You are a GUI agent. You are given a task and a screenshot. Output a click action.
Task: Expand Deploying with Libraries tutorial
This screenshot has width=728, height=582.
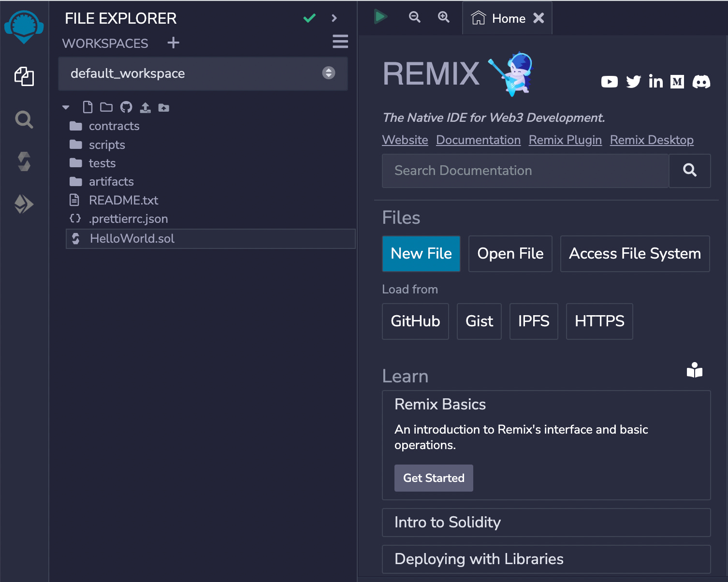546,559
